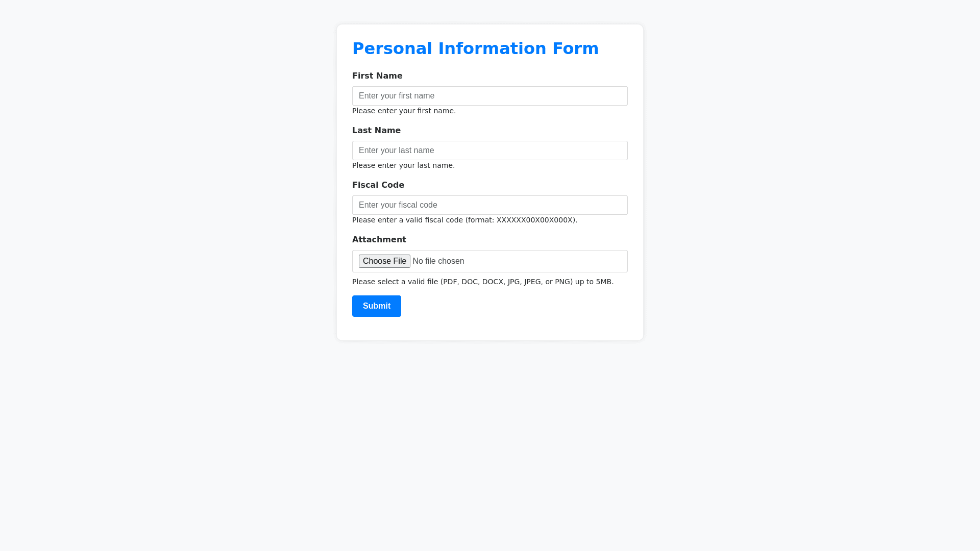
Task: Click the "Last Name" field label
Action: [376, 131]
